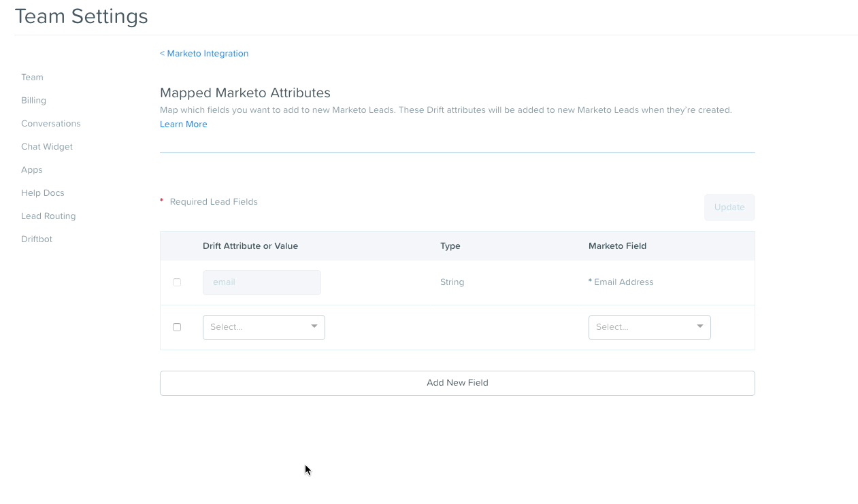Click the disabled email attribute field
The height and width of the screenshot is (504, 858).
(262, 282)
